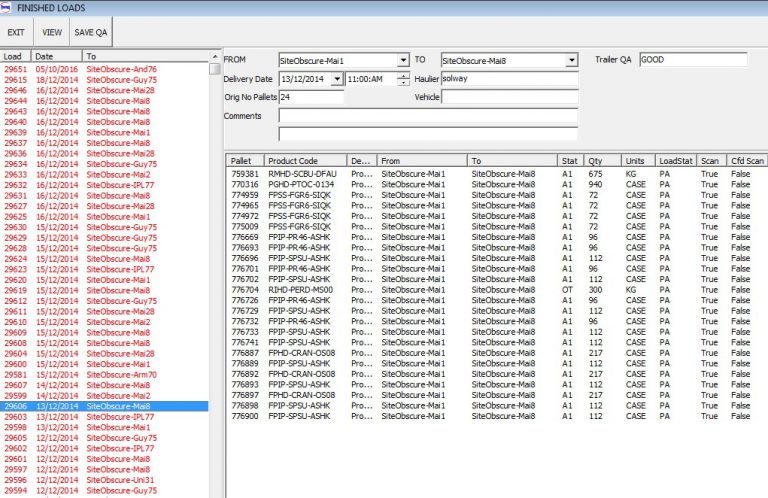Click the Trailer QA input field
This screenshot has height=498, width=768.
[x=692, y=60]
